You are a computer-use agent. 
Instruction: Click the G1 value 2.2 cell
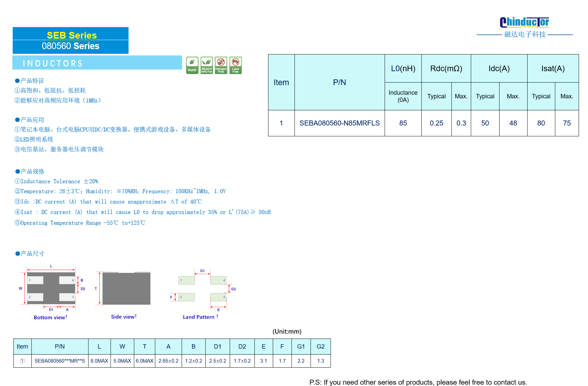301,361
